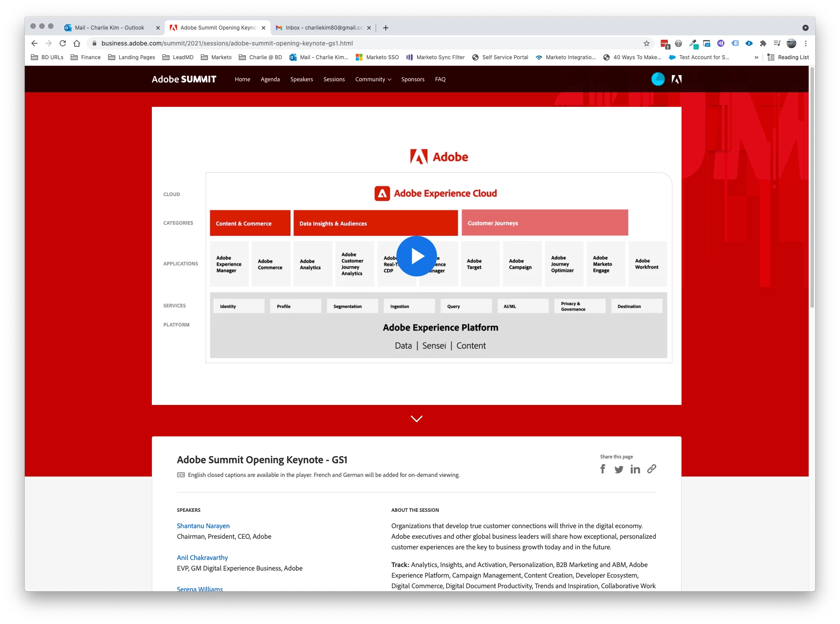Image resolution: width=840 pixels, height=624 pixels.
Task: Open Serena Williams speaker profile
Action: 200,589
